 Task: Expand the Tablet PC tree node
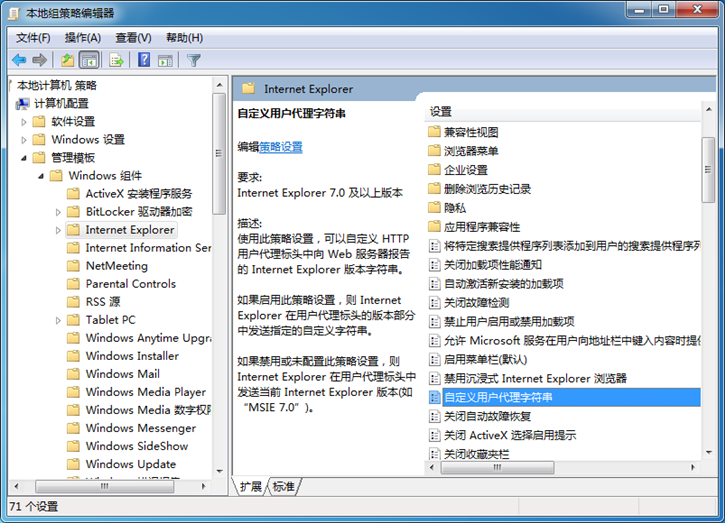point(58,320)
